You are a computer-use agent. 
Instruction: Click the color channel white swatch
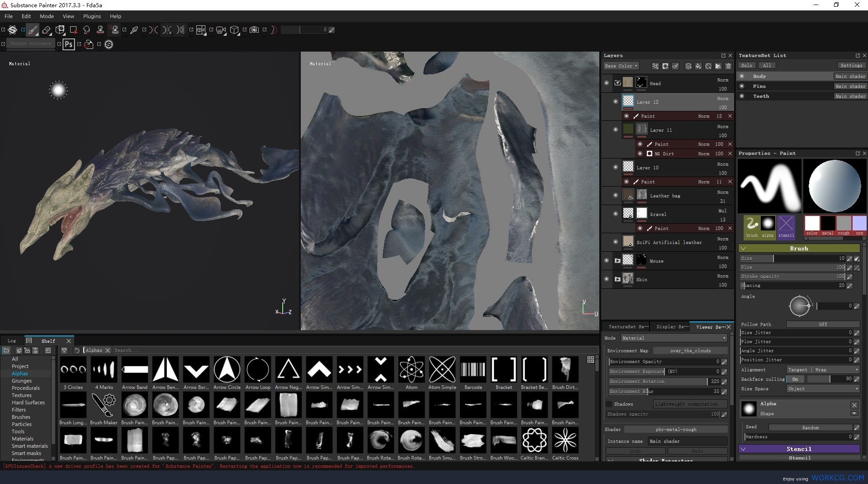click(x=812, y=223)
